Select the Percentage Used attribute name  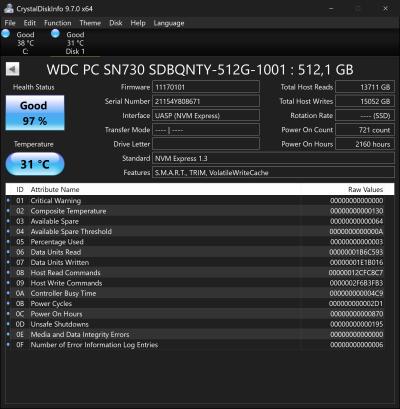click(57, 242)
